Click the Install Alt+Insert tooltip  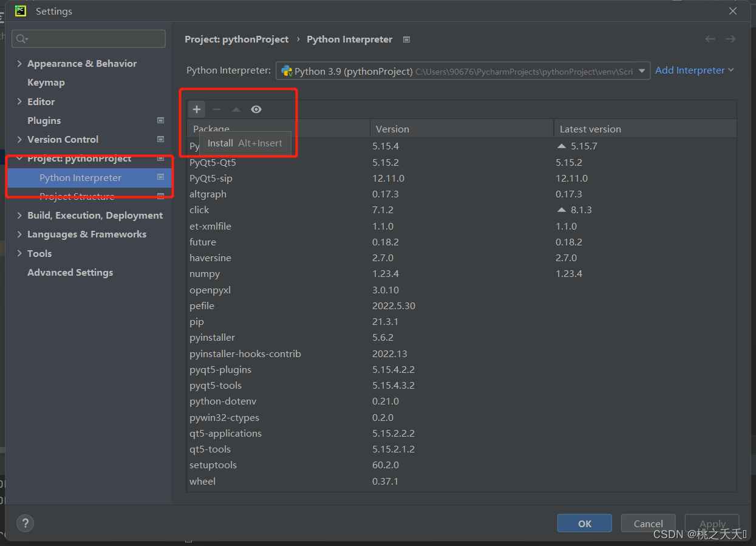click(245, 143)
